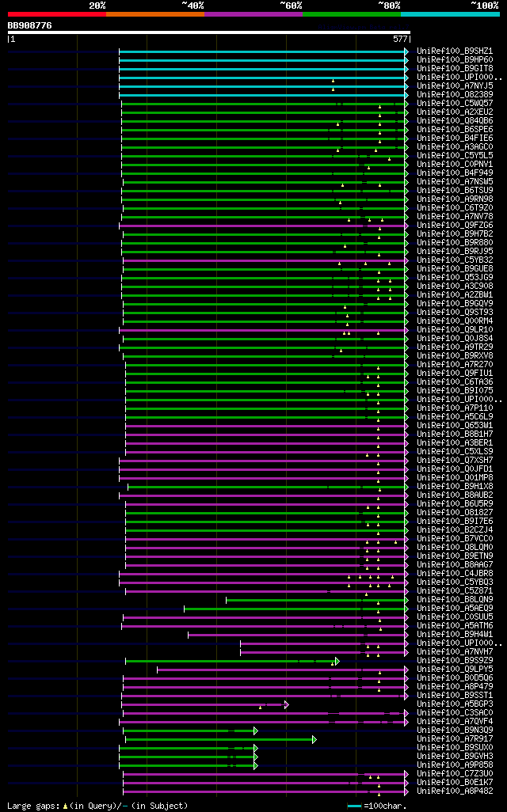Select subject label UniRef100_B9N3Q9
This screenshot has height=812, width=507.
[x=455, y=730]
